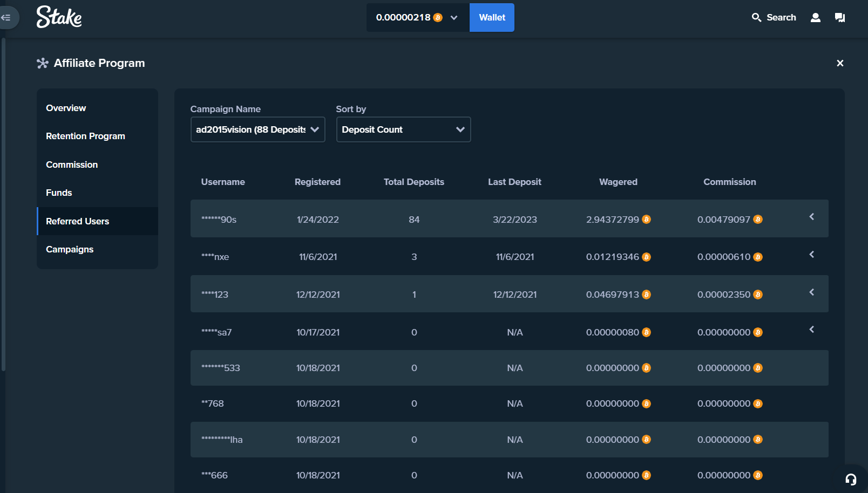The height and width of the screenshot is (493, 868).
Task: Click the Search magnifier icon
Action: tap(756, 17)
